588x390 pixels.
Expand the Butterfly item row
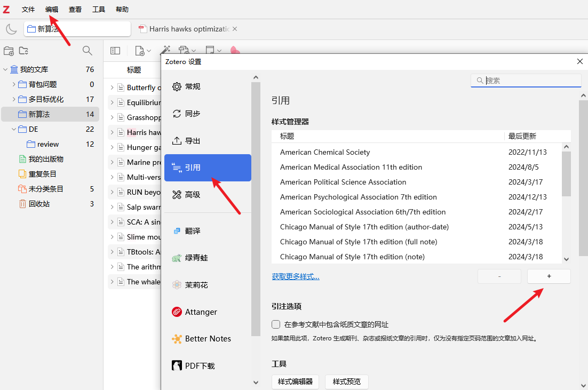(x=112, y=87)
